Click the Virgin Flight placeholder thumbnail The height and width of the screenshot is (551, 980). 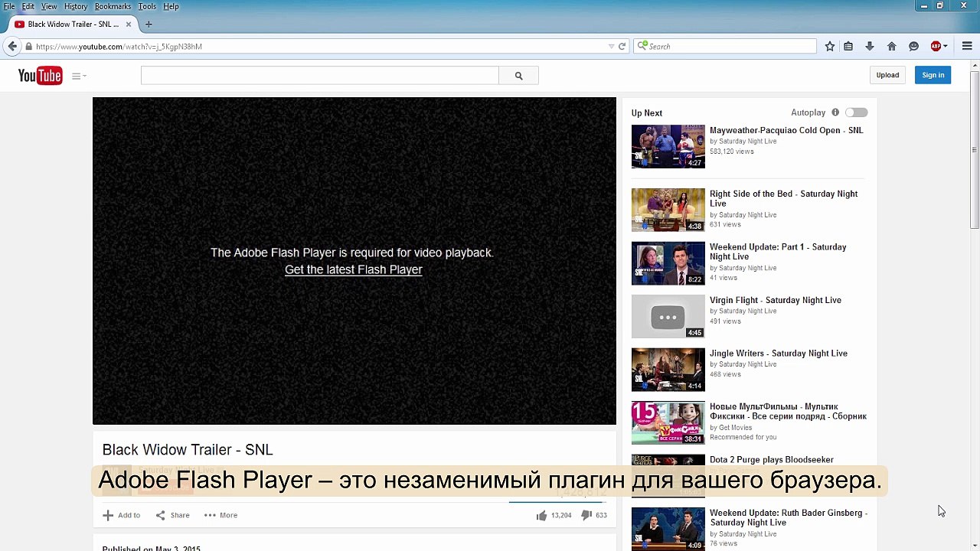point(668,317)
